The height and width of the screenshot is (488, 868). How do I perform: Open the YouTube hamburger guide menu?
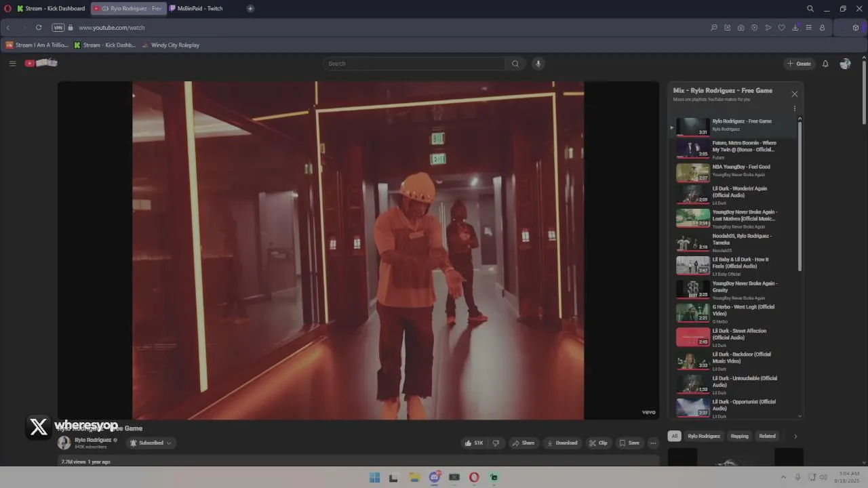pos(12,64)
